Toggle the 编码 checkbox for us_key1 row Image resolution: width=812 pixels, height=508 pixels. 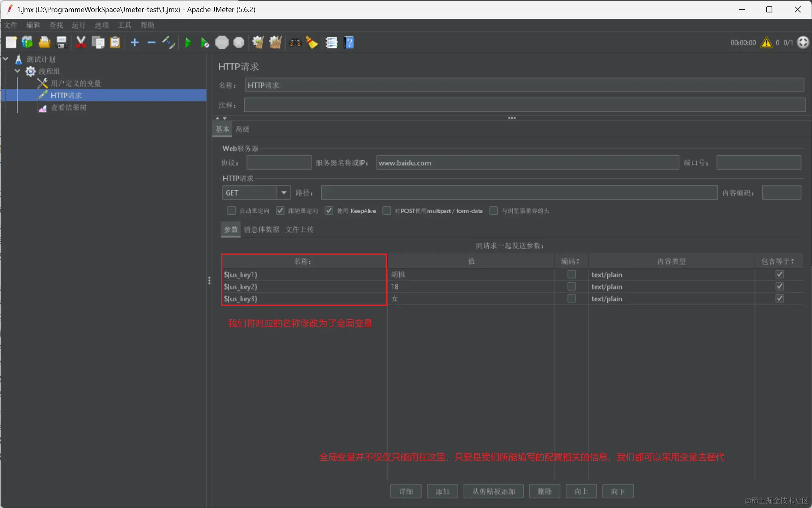pyautogui.click(x=572, y=274)
